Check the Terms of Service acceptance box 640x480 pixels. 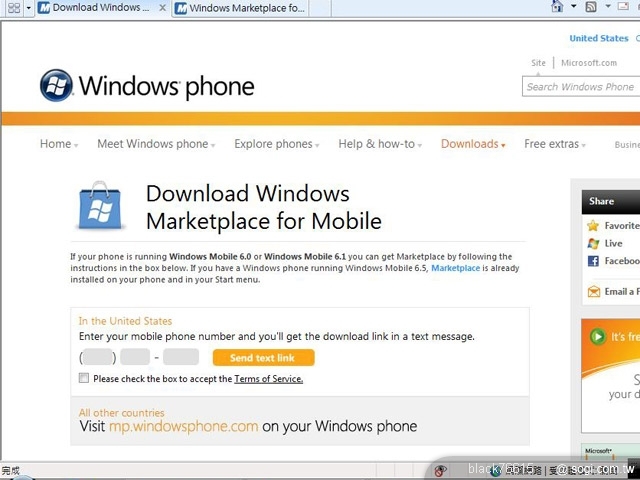84,379
